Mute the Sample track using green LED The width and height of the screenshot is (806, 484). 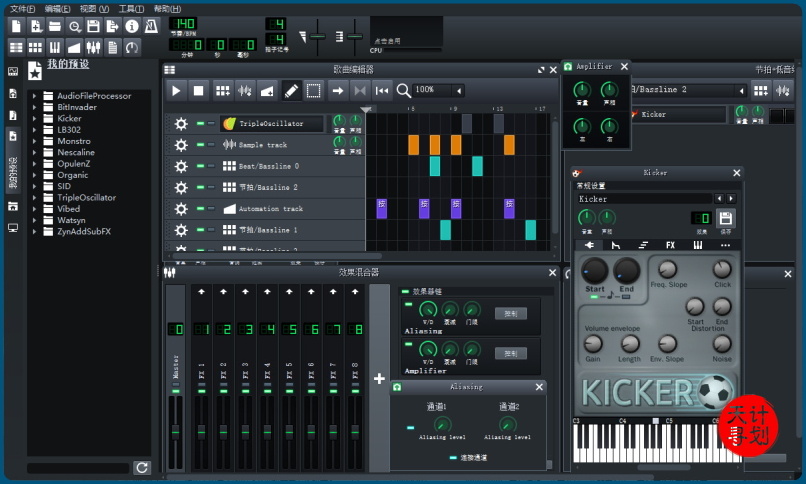tap(200, 145)
